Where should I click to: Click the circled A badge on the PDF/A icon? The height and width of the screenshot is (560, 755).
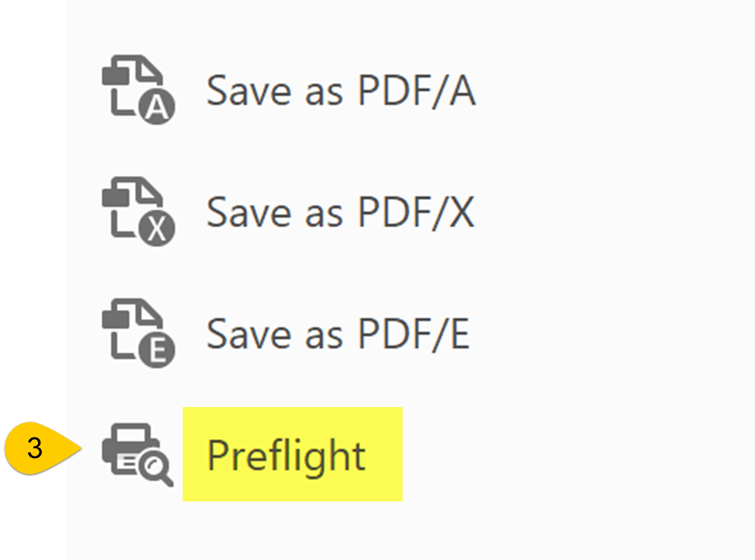pyautogui.click(x=158, y=108)
